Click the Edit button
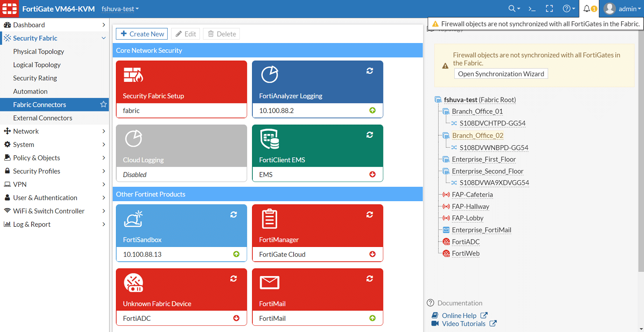This screenshot has height=332, width=644. [185, 34]
